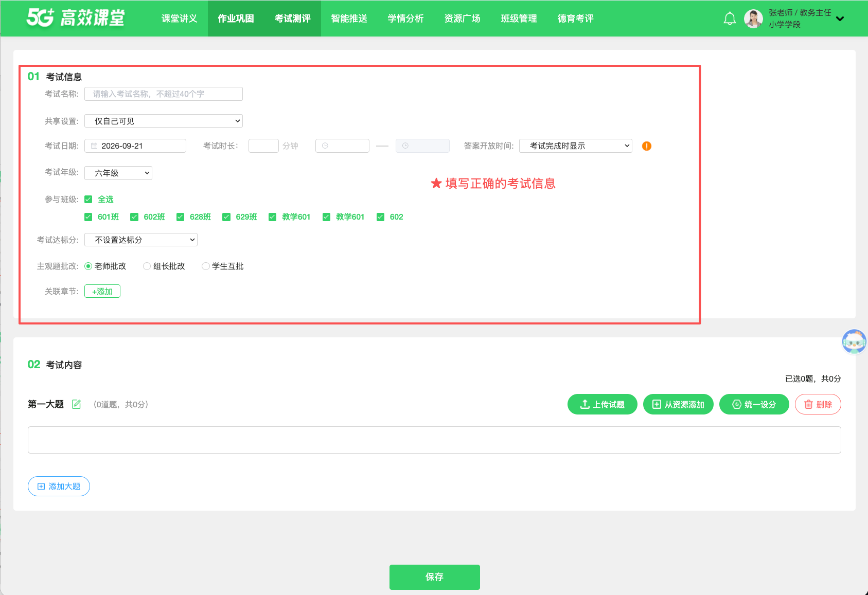Open the 共享设置 dropdown

(x=164, y=121)
